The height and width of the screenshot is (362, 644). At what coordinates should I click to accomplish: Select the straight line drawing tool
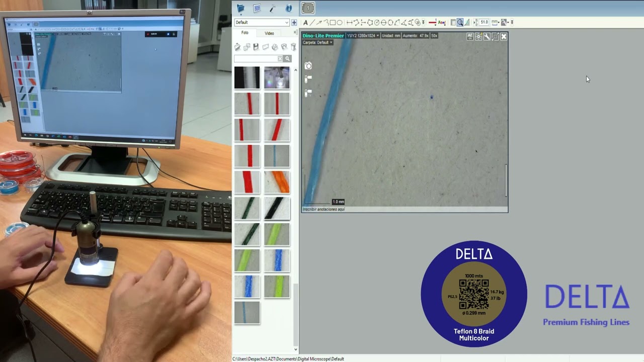click(312, 22)
